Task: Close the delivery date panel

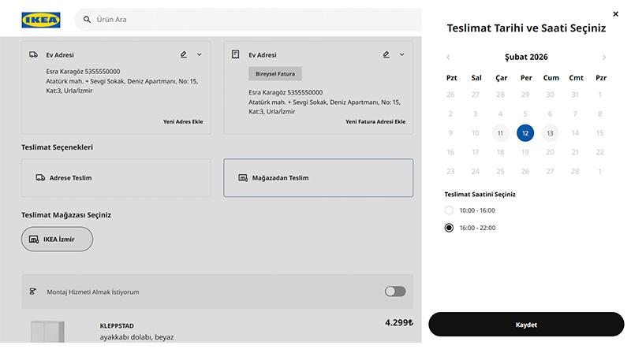Action: (x=615, y=13)
